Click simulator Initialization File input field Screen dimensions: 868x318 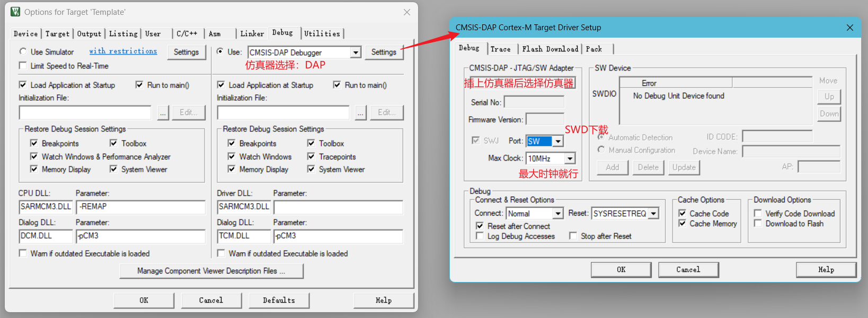(x=85, y=112)
